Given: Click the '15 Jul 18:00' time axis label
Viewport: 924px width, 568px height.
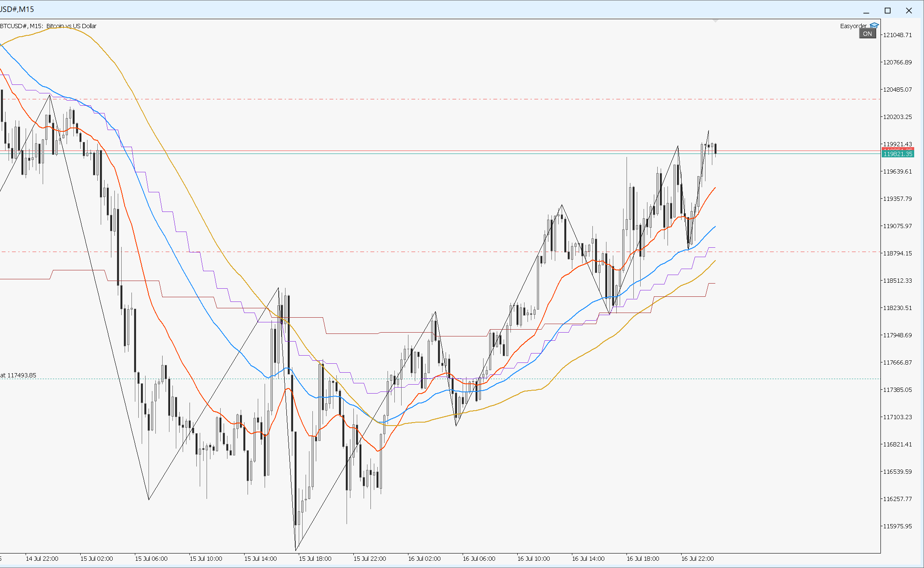Looking at the screenshot, I should tap(315, 559).
